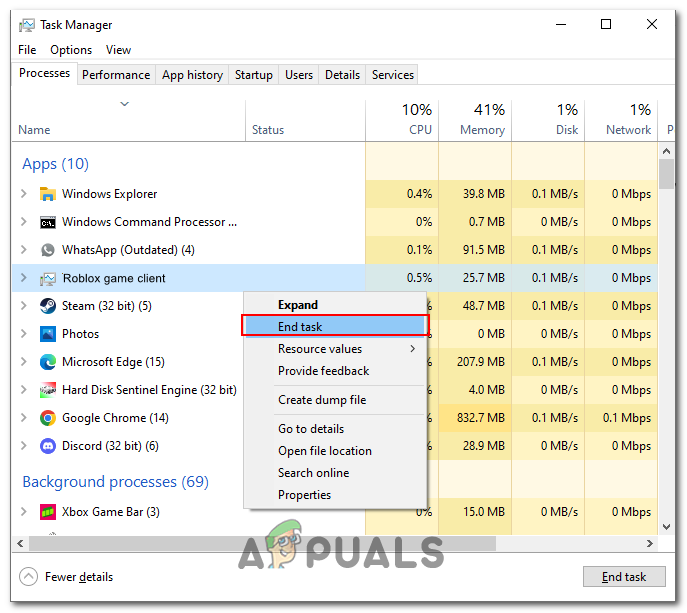Image resolution: width=687 pixels, height=613 pixels.
Task: Click the Xbox Game Bar icon
Action: point(47,512)
